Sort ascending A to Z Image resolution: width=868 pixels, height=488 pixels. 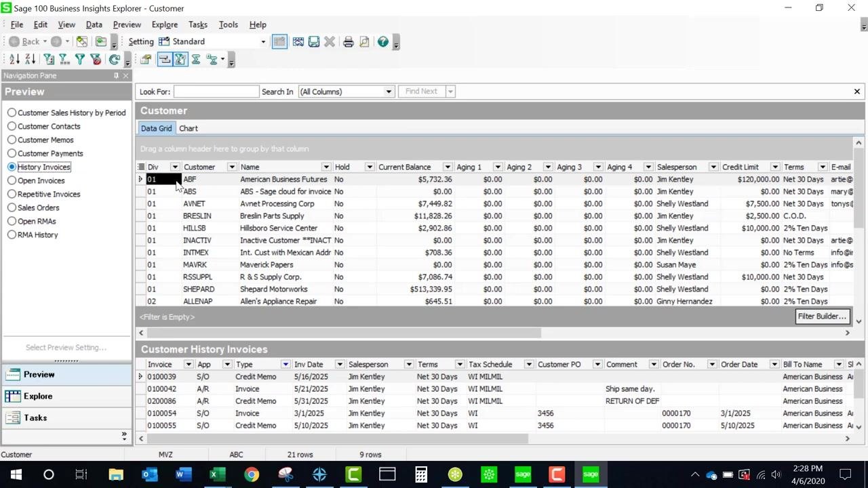tap(14, 60)
